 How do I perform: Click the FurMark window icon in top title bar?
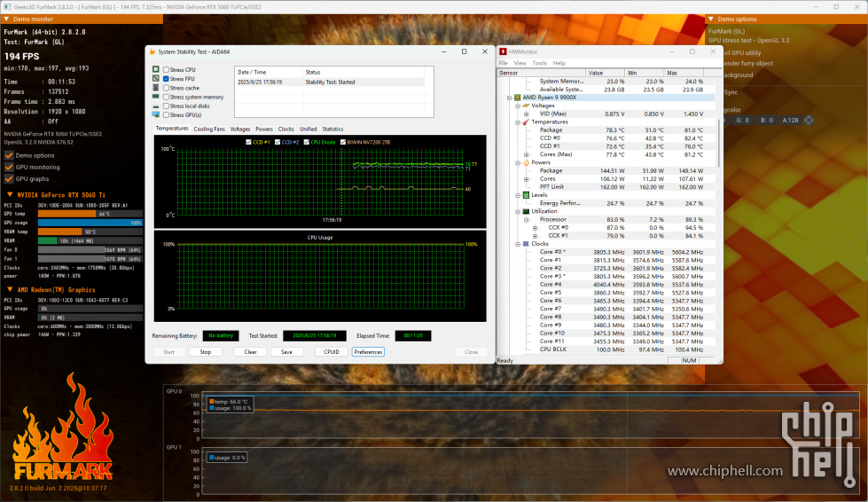pyautogui.click(x=8, y=6)
